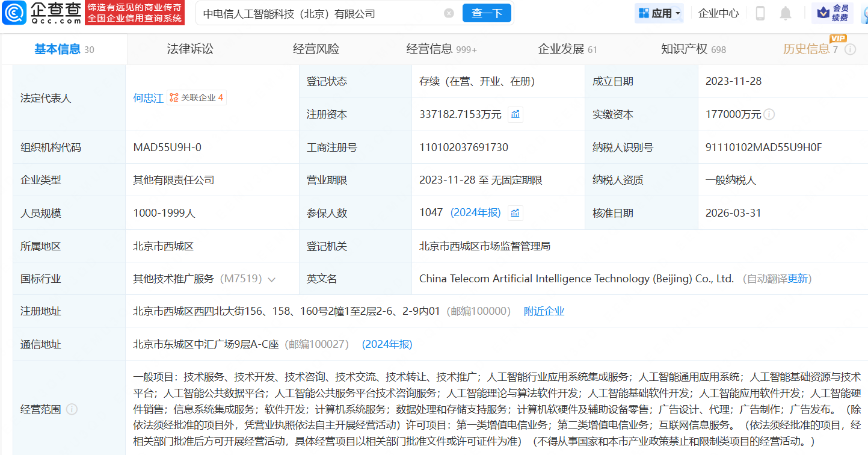Switch to the 法律诉讼 tab

[x=190, y=49]
